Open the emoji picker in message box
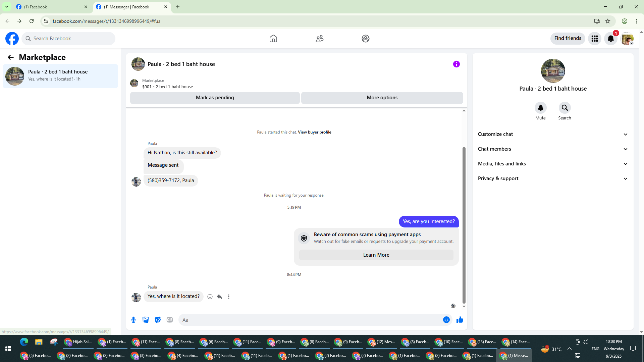This screenshot has height=362, width=644. point(446,320)
